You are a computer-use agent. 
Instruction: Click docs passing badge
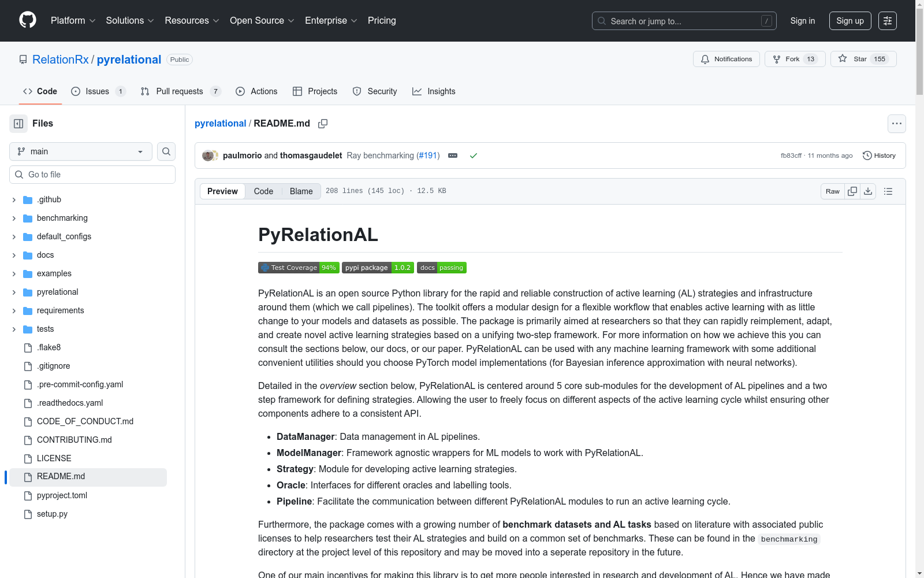(x=442, y=268)
